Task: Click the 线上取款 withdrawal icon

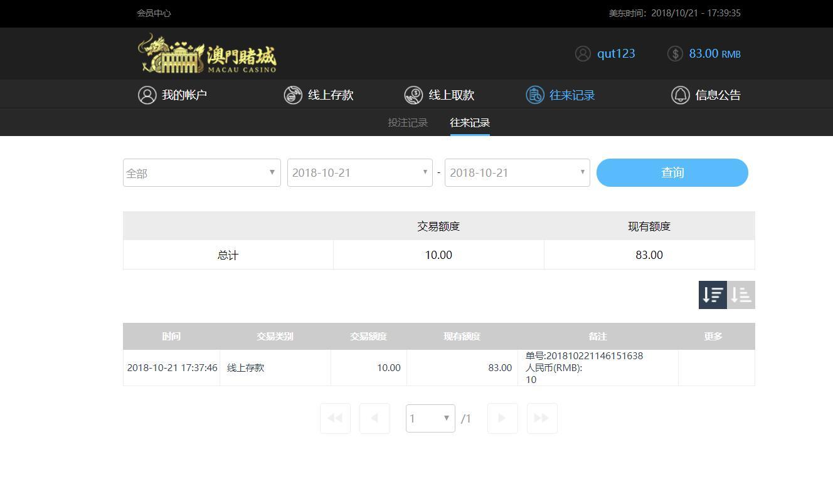Action: pos(413,95)
